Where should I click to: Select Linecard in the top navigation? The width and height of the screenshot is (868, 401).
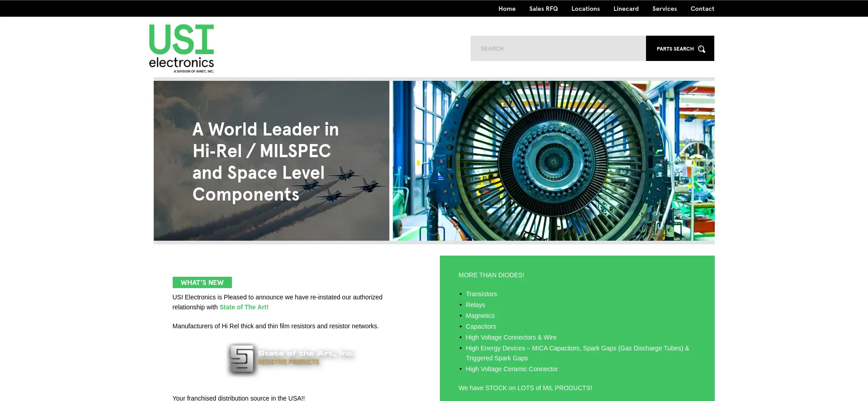(626, 9)
